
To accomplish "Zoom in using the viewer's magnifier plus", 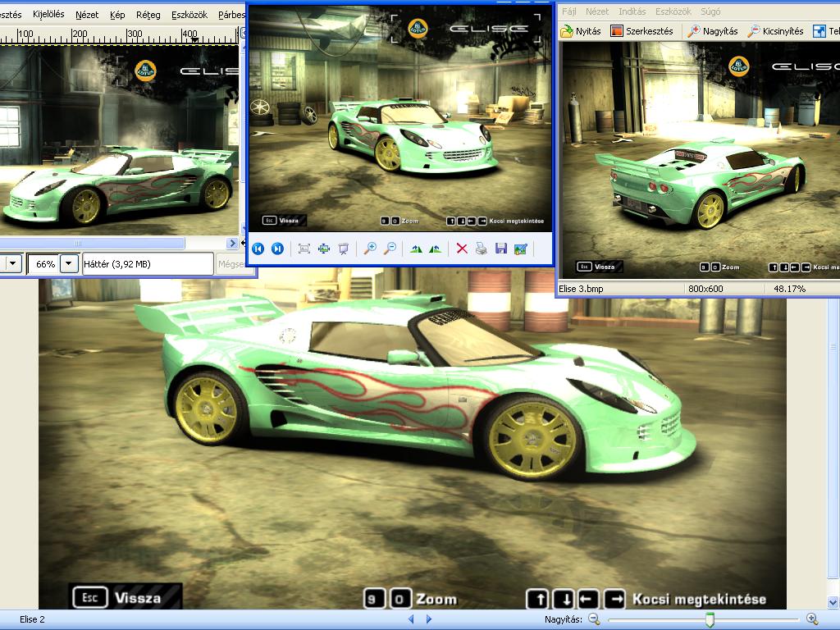I will 370,249.
